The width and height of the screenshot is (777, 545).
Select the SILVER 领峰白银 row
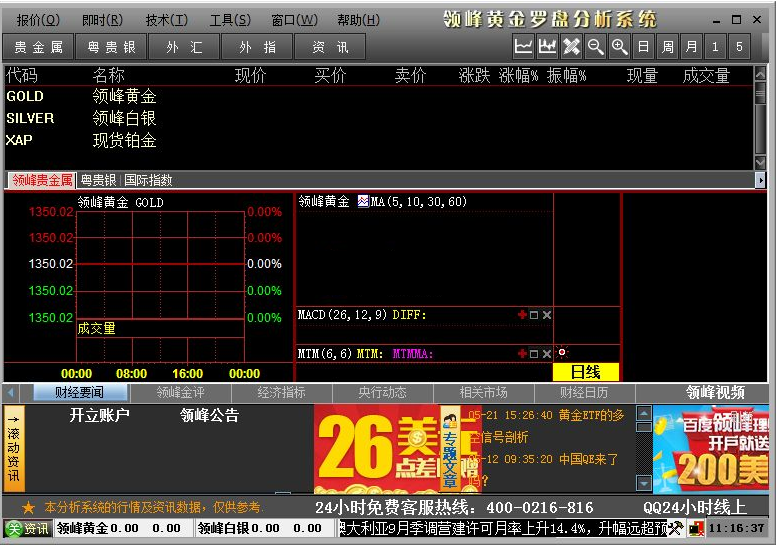[379, 118]
